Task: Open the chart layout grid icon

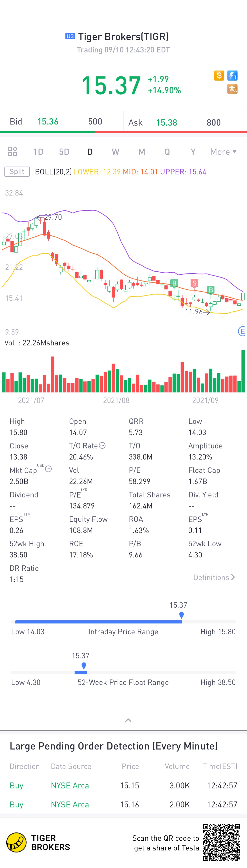Action: (13, 151)
